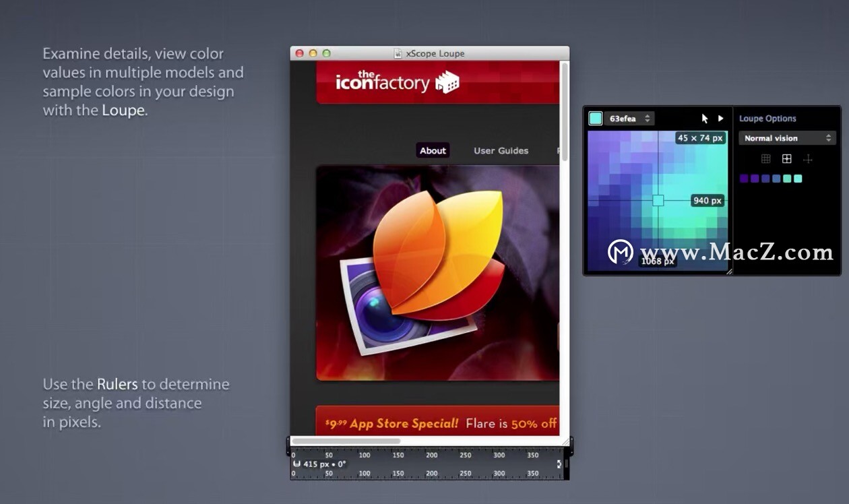Click the current color swatch beside 63efea
Viewport: 849px width, 504px height.
pos(596,119)
